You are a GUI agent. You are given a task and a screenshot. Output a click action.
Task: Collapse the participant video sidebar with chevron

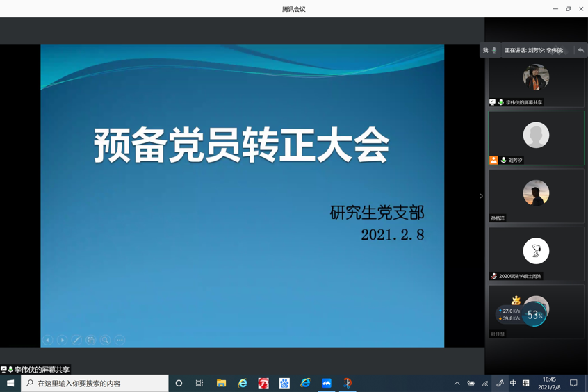pos(481,196)
